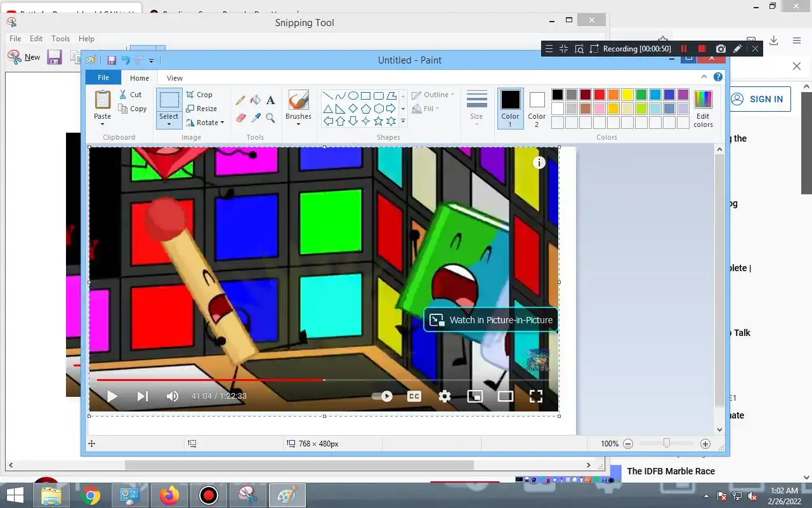Screen dimensions: 812x508
Task: Click Copy in the Clipboard group
Action: [x=133, y=109]
